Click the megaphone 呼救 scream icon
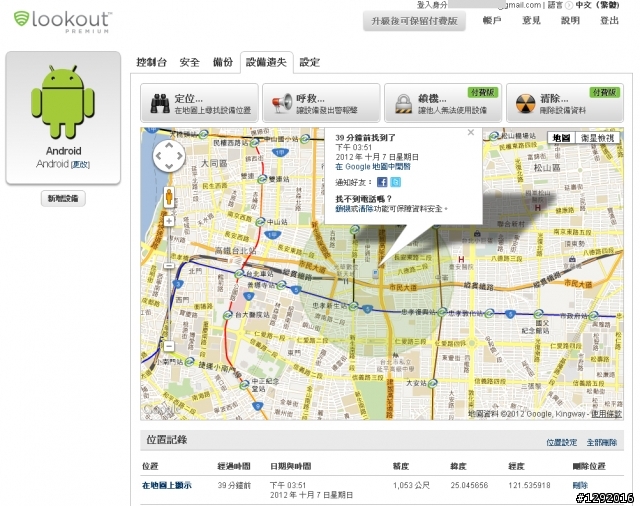This screenshot has height=506, width=640. click(x=282, y=104)
